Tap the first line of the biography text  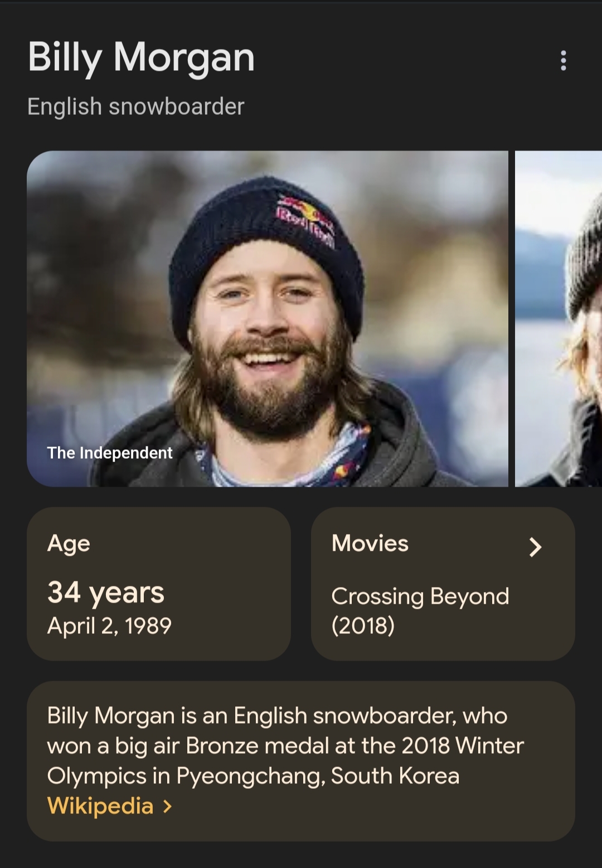pos(277,716)
